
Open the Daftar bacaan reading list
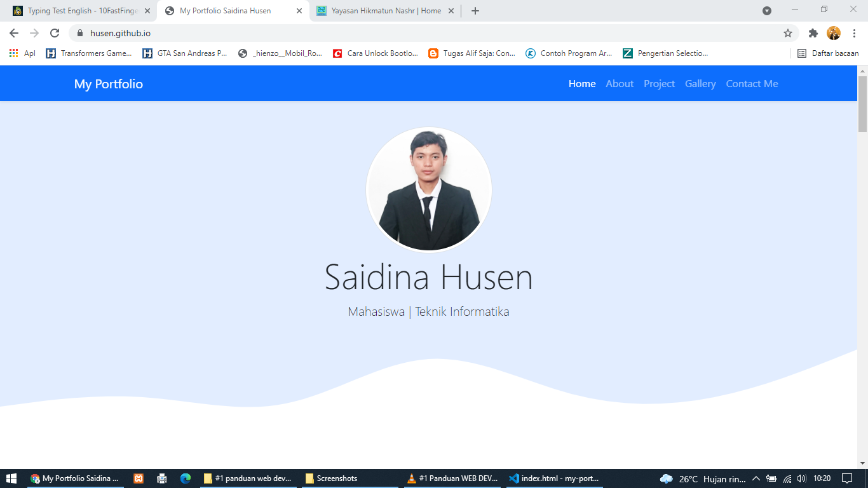829,53
